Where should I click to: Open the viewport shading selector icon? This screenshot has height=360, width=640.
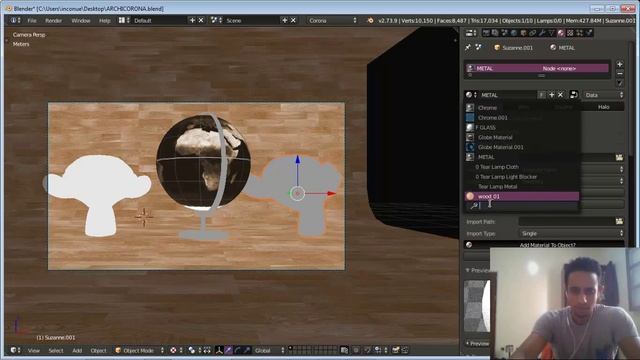(x=175, y=350)
